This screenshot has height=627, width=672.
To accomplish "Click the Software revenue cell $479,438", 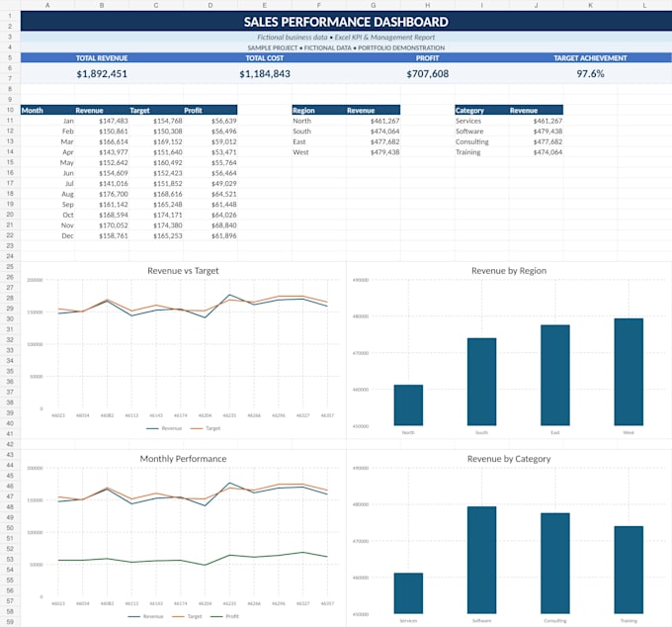I will tap(547, 132).
